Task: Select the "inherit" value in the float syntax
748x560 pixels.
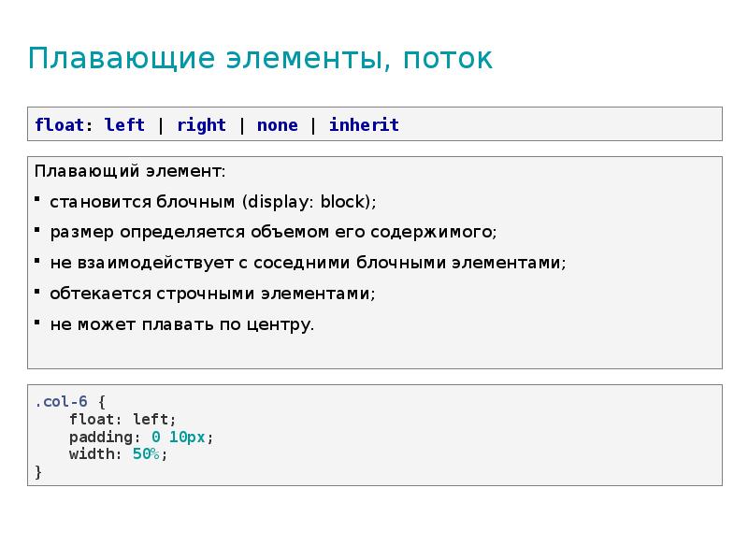Action: point(364,125)
